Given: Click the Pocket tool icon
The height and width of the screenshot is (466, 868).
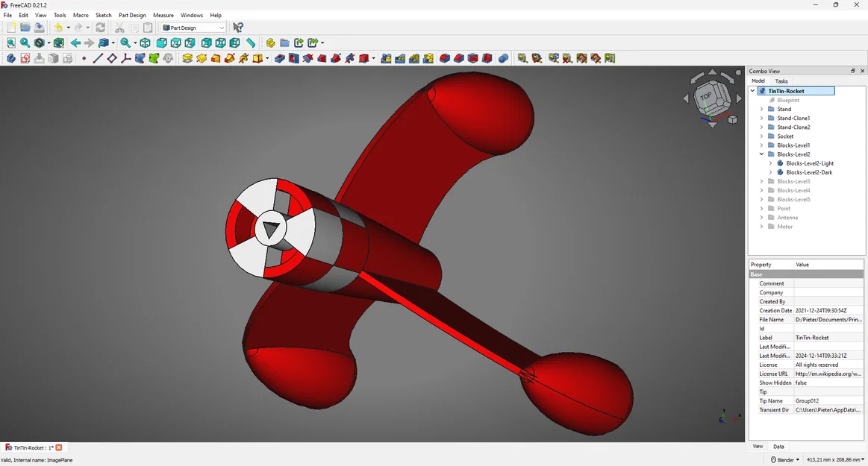Looking at the screenshot, I should [x=280, y=58].
